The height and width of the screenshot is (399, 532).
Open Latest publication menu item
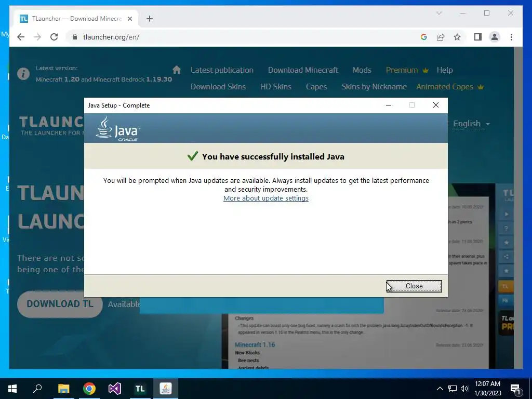pos(222,70)
